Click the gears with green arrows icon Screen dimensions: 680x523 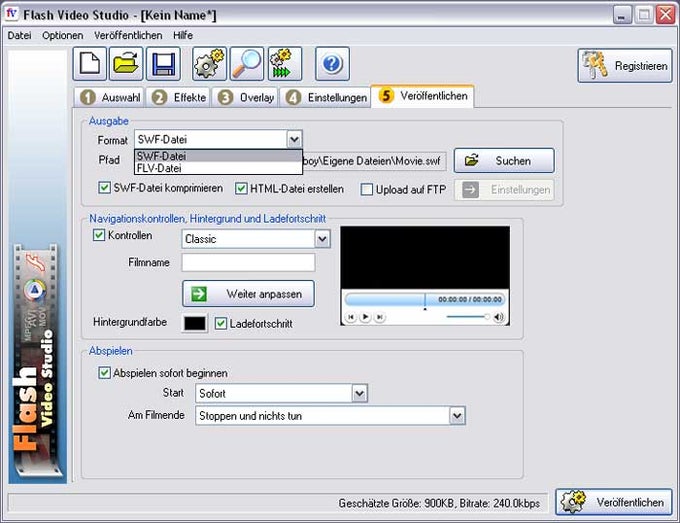click(285, 64)
